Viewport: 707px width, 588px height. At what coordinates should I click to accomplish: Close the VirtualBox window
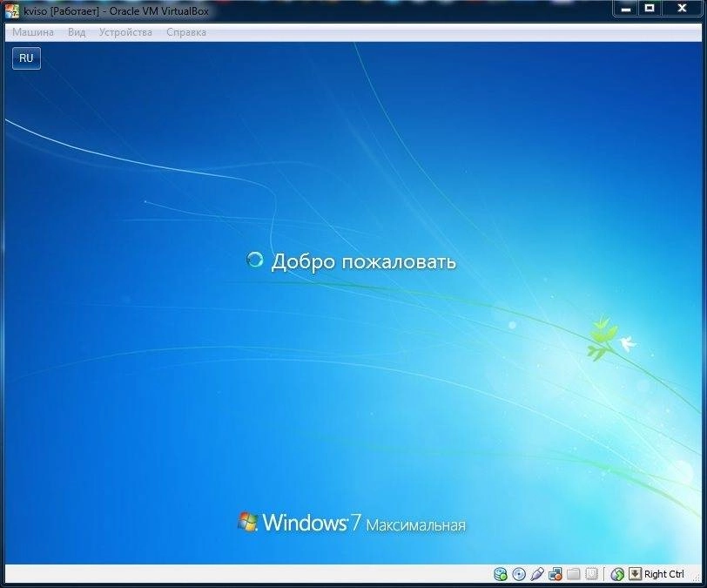tap(682, 9)
